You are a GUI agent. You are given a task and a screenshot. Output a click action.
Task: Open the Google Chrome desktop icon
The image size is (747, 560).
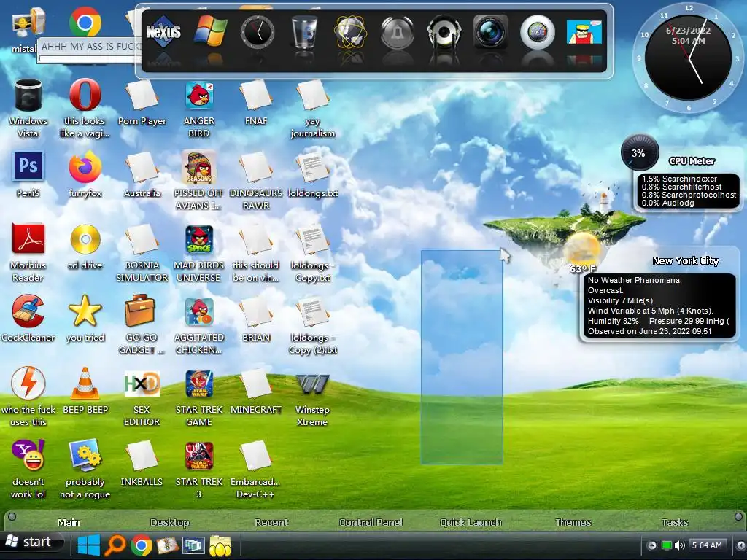[x=85, y=23]
